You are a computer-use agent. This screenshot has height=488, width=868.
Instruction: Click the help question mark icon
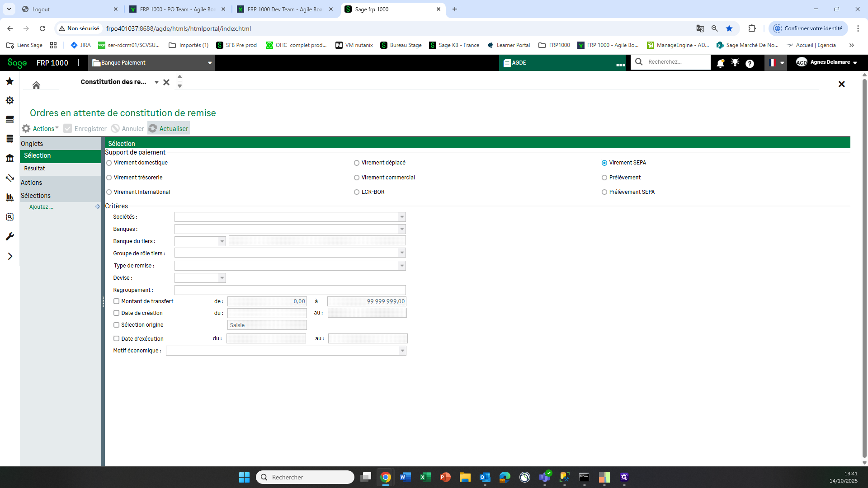pos(750,63)
